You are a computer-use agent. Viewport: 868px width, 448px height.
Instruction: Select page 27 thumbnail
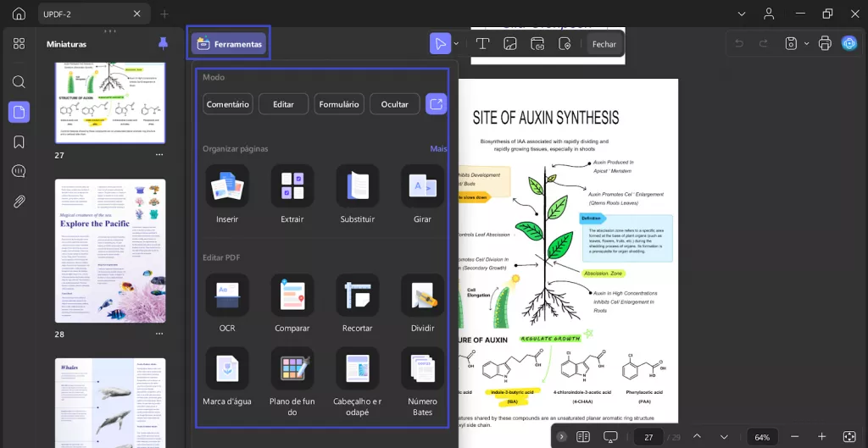click(x=110, y=102)
